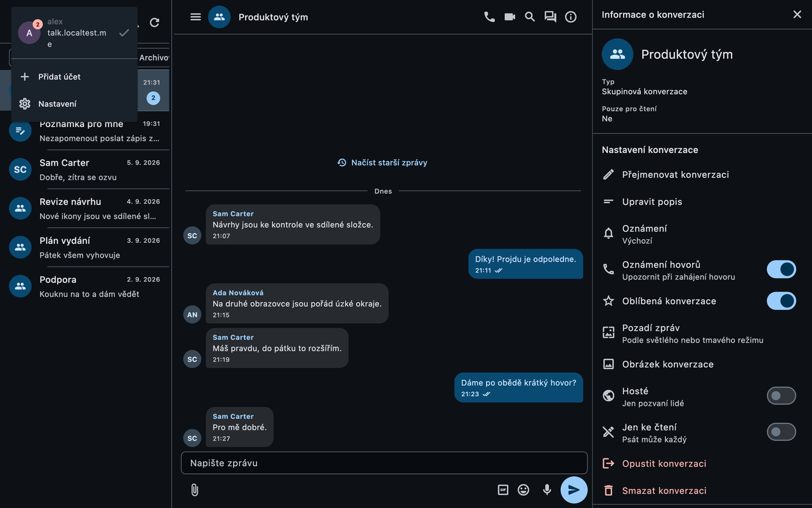Open Oznámení setting with Výchozí value
Viewport: 812px width, 508px height.
tap(702, 234)
